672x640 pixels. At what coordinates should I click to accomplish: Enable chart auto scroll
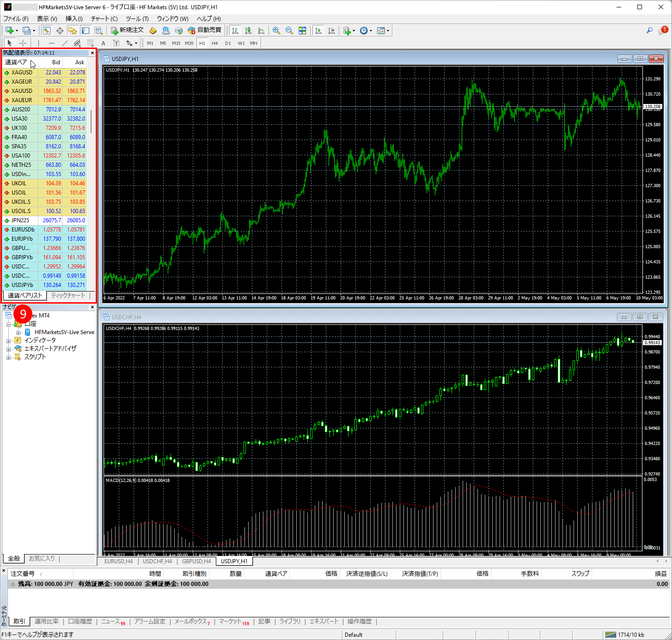(x=318, y=30)
